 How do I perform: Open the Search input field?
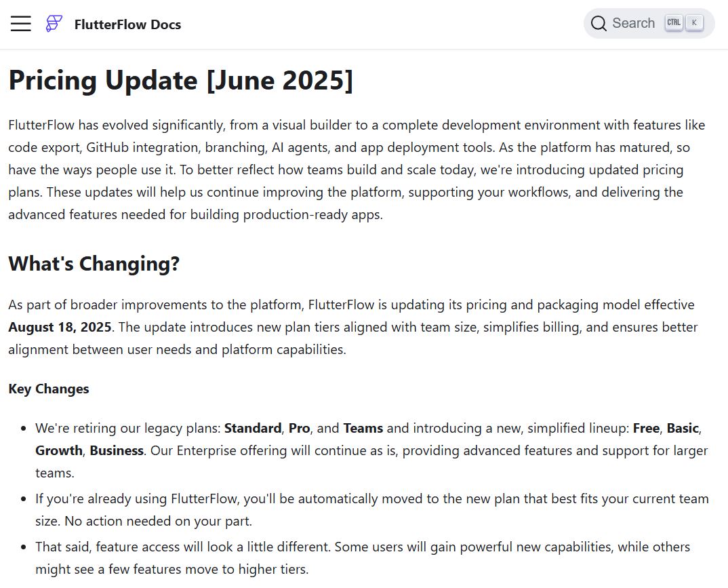[x=633, y=22]
